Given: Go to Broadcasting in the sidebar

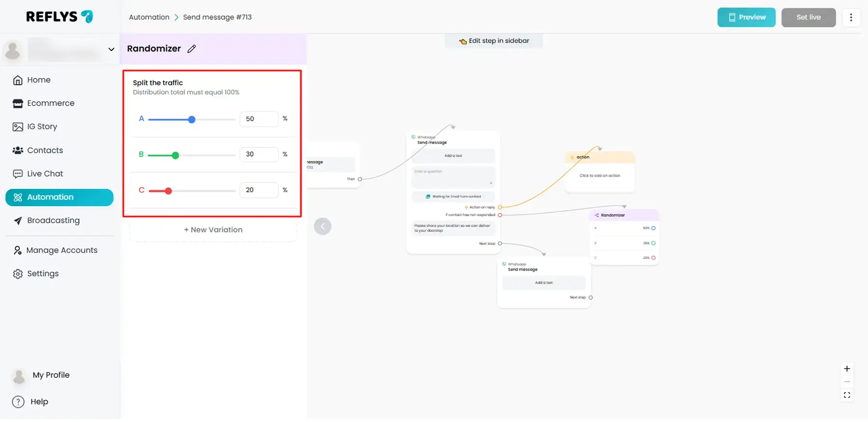Looking at the screenshot, I should pyautogui.click(x=53, y=221).
